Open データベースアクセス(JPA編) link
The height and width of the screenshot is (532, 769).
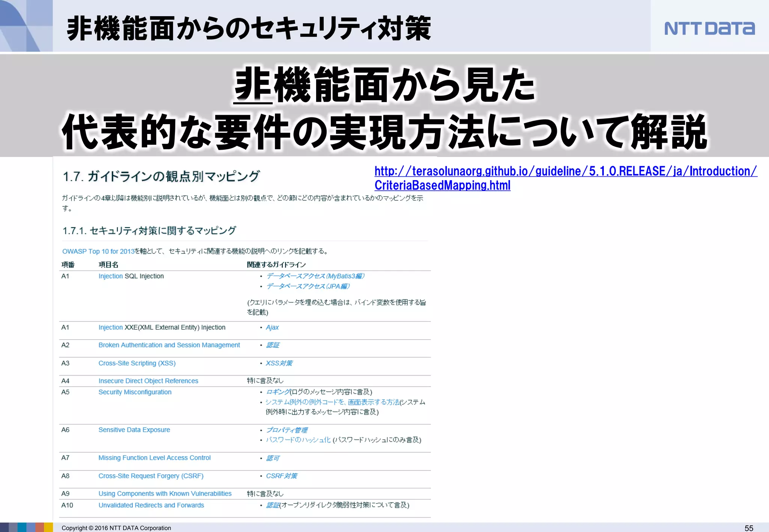point(308,286)
